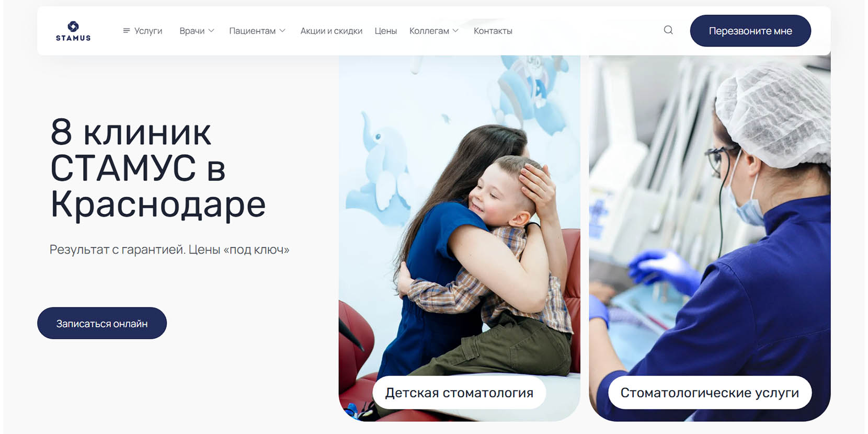Expand the Пациентам dropdown chevron

tap(282, 31)
